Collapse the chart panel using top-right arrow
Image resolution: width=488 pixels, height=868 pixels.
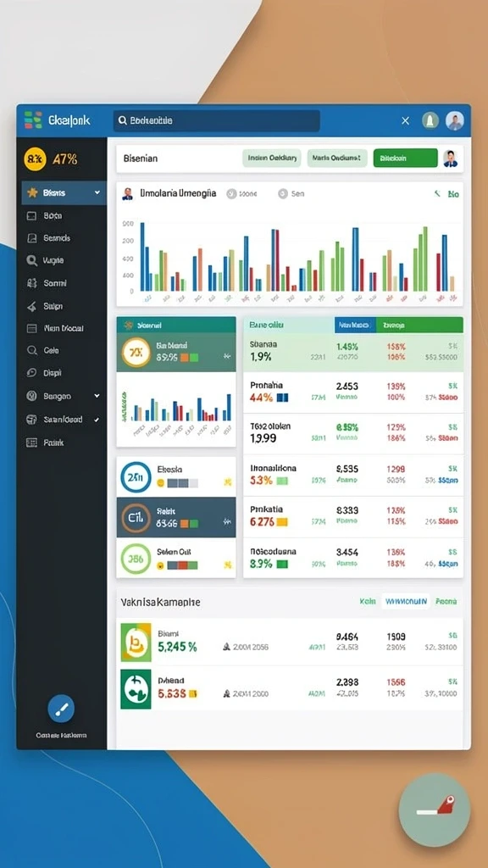point(437,194)
